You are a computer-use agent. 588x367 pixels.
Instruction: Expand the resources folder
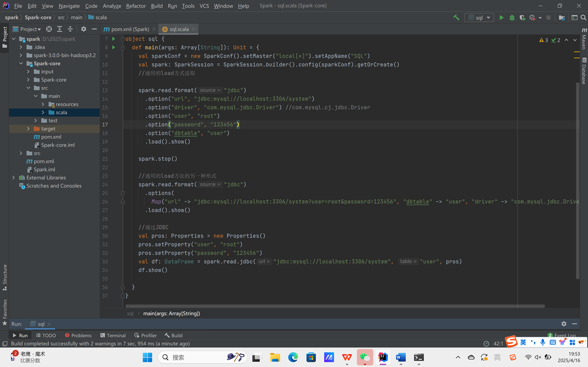pos(43,104)
